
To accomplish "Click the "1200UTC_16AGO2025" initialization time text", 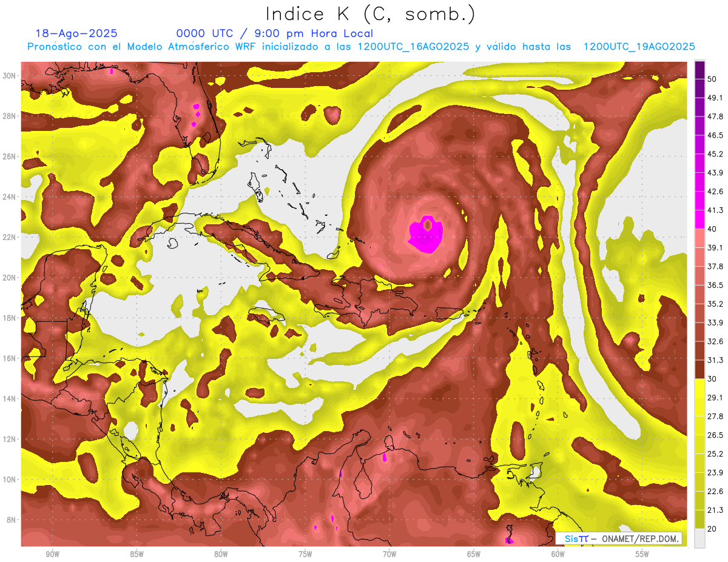I will pos(414,47).
